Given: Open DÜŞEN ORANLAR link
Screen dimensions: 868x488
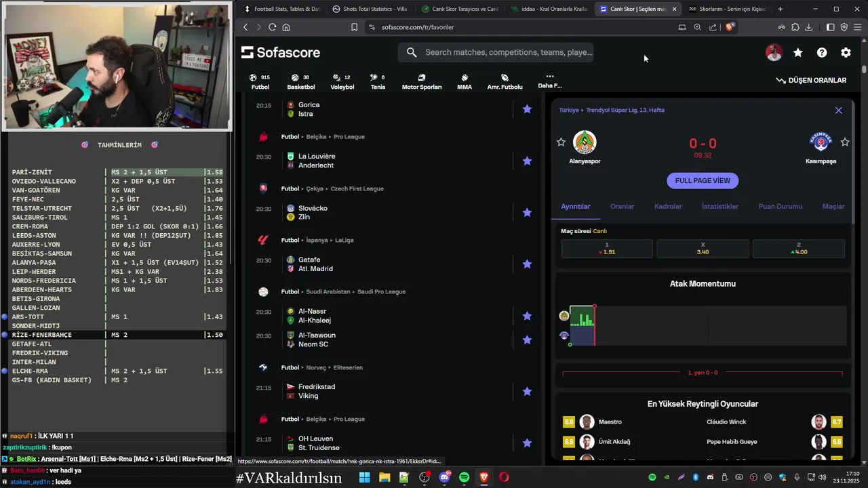Looking at the screenshot, I should [811, 80].
